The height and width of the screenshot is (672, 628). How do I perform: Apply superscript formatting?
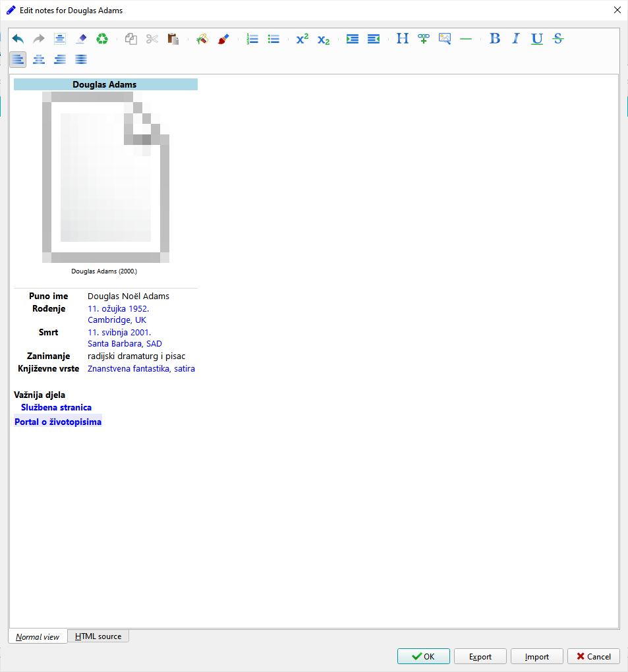pos(302,39)
